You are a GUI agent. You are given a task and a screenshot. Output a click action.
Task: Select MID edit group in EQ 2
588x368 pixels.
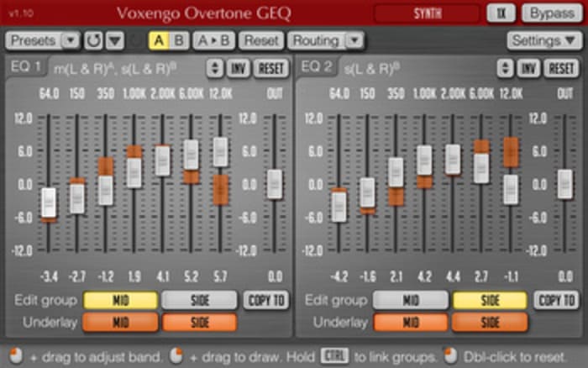pos(411,301)
